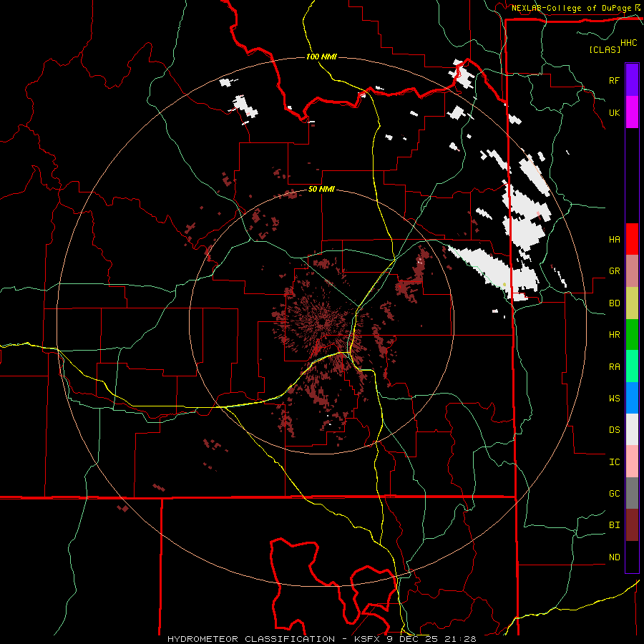Click the HA red legend swatch
This screenshot has height=644, width=644.
[x=632, y=239]
